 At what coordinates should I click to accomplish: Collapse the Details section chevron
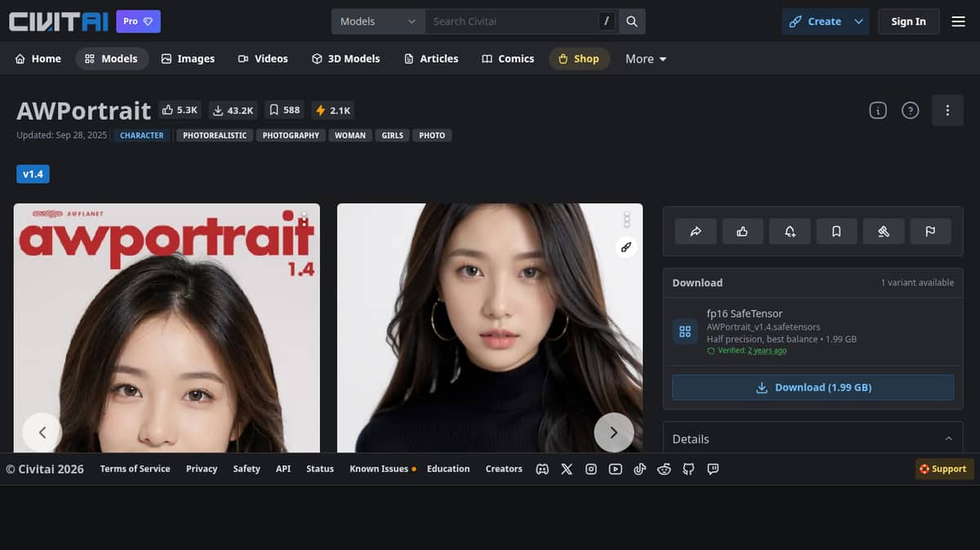tap(949, 439)
